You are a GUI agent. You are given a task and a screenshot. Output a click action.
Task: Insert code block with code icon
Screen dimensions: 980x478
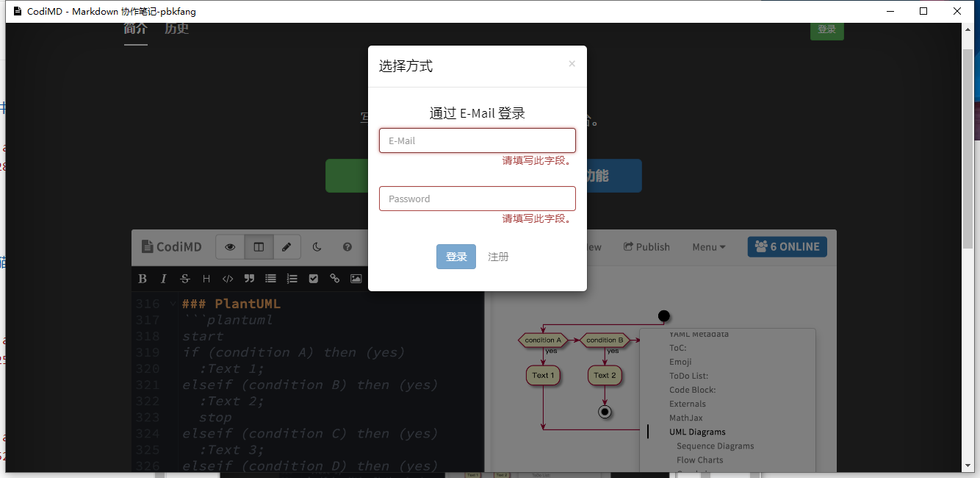(228, 279)
